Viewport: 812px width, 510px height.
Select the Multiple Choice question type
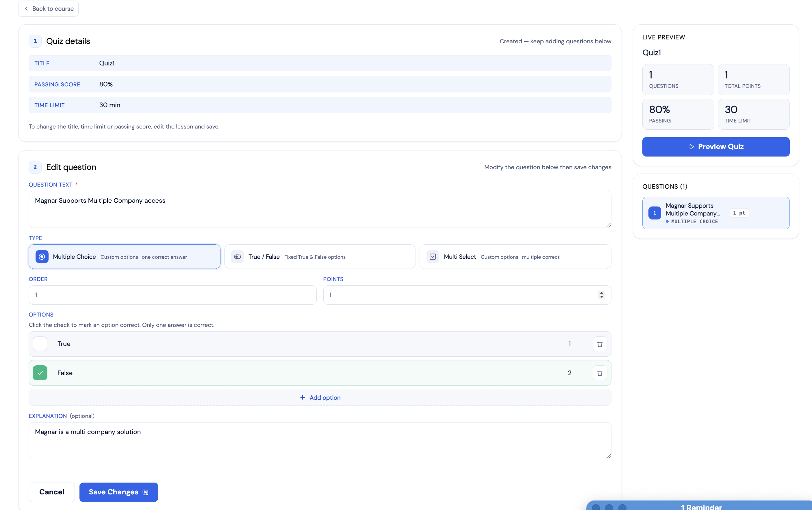125,256
